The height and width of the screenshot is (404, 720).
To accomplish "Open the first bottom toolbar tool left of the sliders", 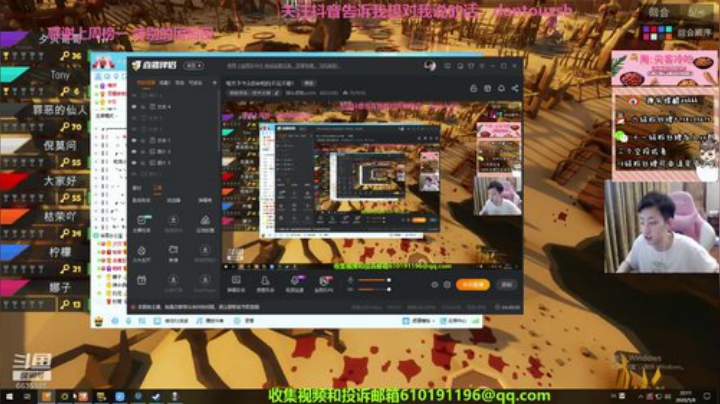I will click(x=236, y=284).
